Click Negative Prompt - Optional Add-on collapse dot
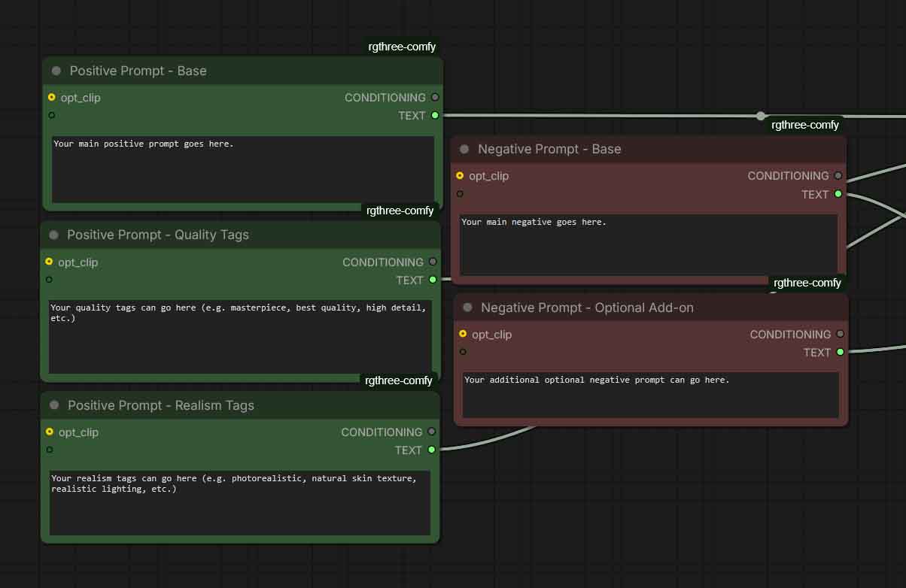This screenshot has width=906, height=588. 467,308
